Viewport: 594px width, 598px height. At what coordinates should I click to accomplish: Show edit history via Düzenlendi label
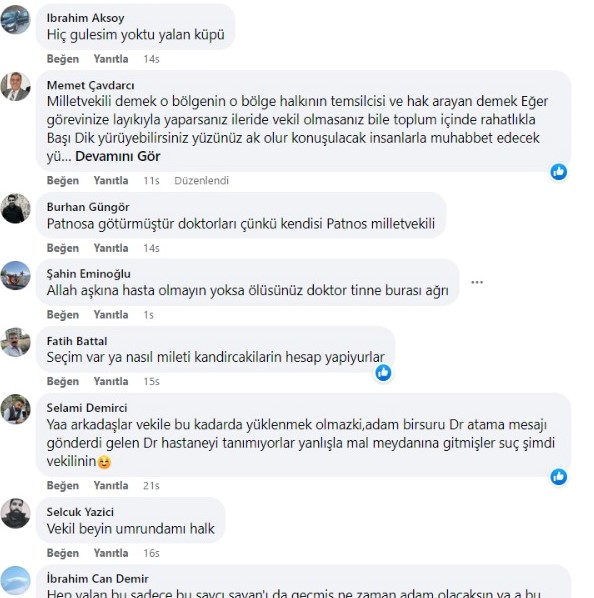click(x=201, y=181)
